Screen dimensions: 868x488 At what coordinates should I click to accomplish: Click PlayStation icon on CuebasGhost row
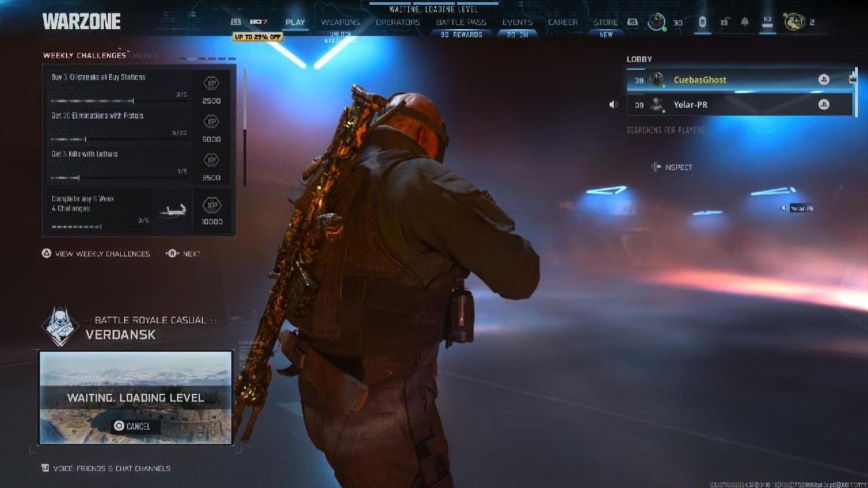tap(824, 80)
